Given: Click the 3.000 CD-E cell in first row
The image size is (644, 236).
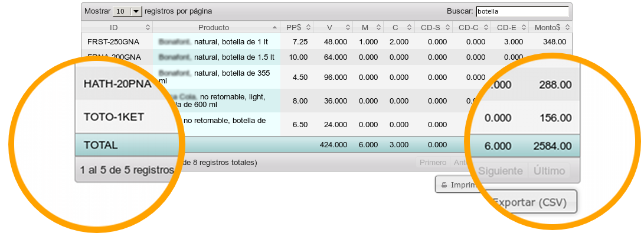Looking at the screenshot, I should coord(514,42).
